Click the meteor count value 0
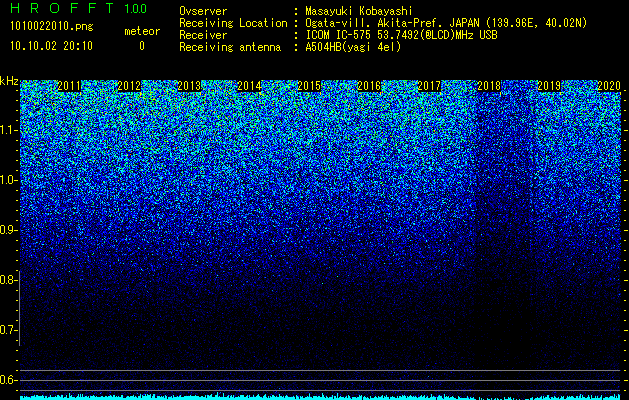The width and height of the screenshot is (629, 400). point(142,46)
